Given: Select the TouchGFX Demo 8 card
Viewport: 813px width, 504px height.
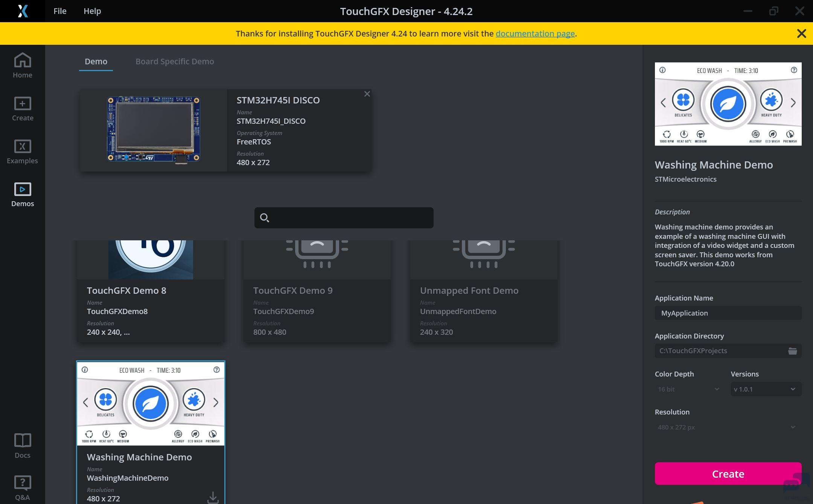Looking at the screenshot, I should [x=151, y=291].
